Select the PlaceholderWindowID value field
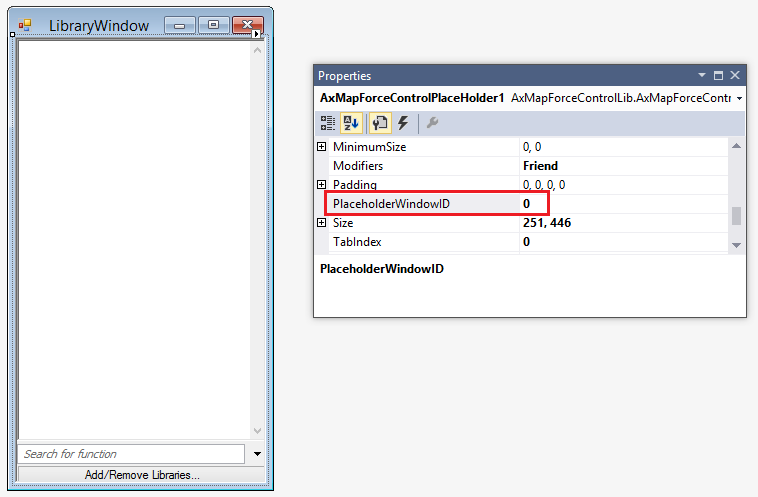The width and height of the screenshot is (758, 497). [620, 204]
